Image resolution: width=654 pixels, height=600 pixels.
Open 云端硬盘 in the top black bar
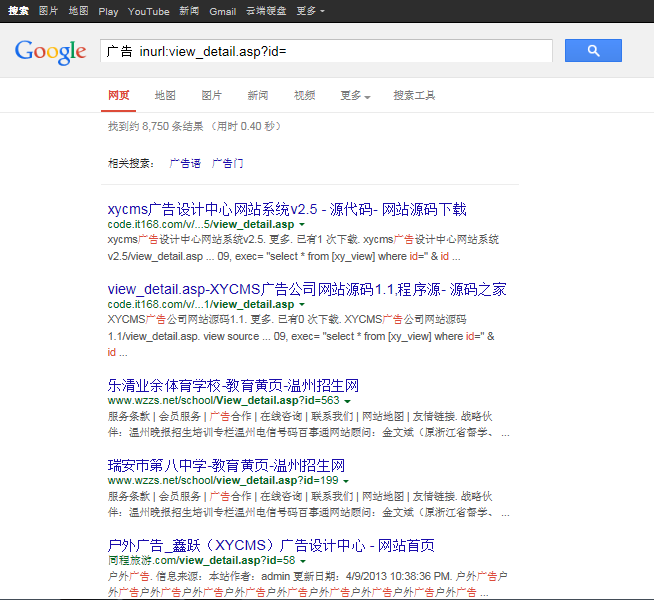click(x=266, y=11)
